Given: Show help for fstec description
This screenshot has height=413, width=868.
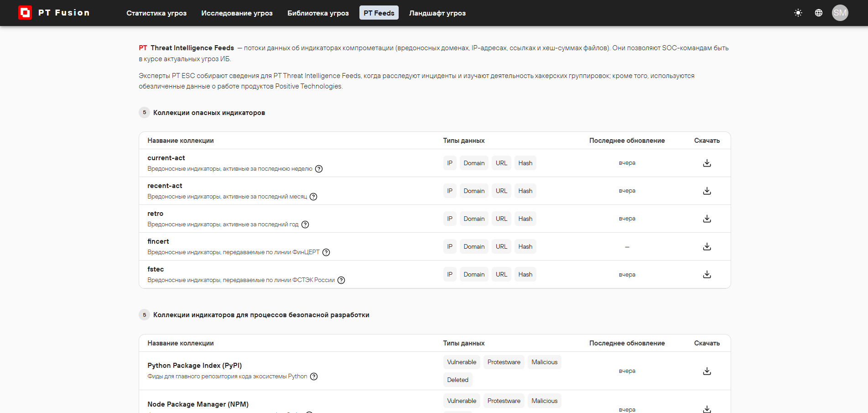Looking at the screenshot, I should pos(341,280).
